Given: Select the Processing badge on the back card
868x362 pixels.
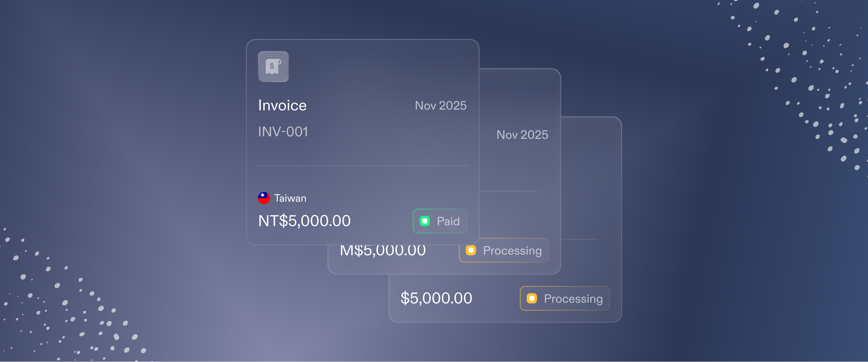Looking at the screenshot, I should point(565,298).
